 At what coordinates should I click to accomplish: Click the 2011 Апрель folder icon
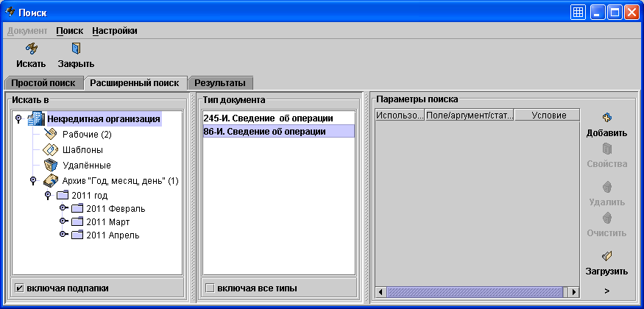click(x=77, y=235)
